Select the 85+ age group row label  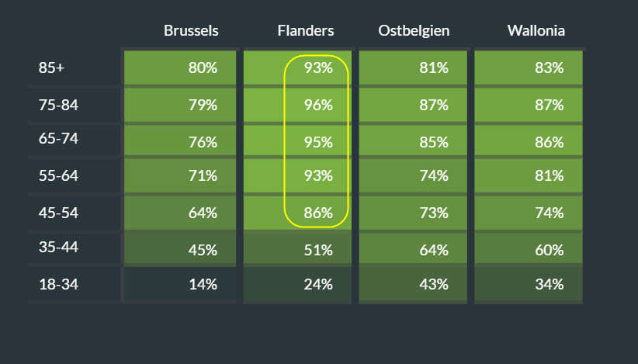[x=51, y=68]
